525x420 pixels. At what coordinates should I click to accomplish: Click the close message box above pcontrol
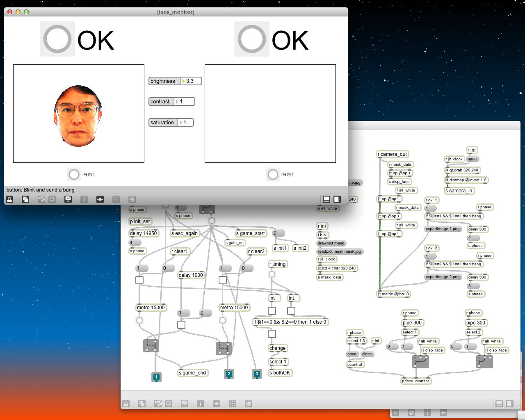click(367, 354)
